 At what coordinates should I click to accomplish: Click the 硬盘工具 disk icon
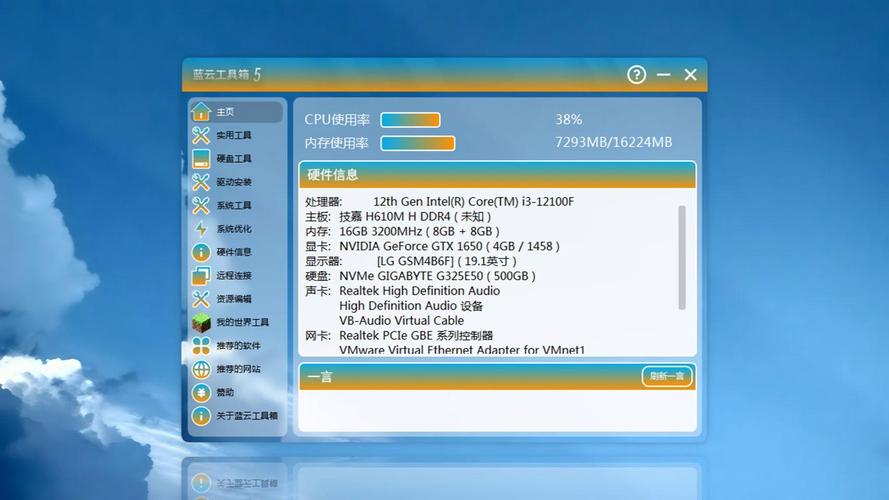[201, 159]
